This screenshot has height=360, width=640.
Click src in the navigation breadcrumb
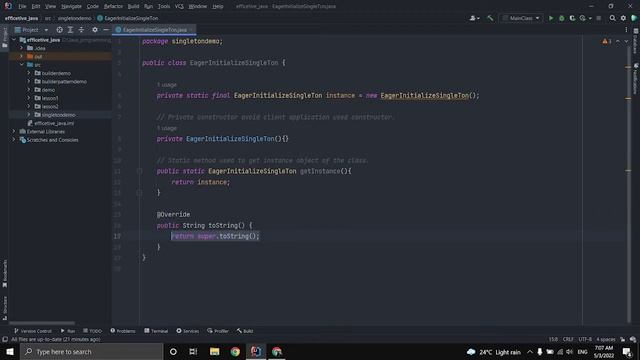click(x=48, y=18)
